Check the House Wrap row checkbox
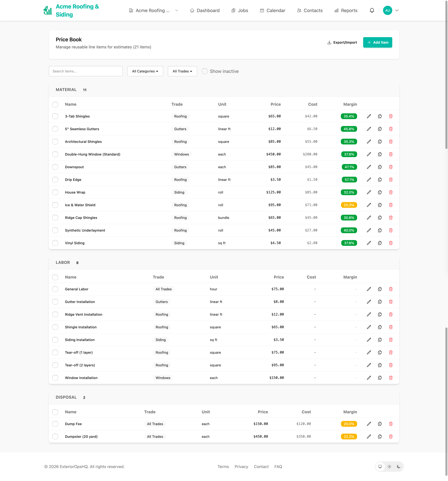 55,192
